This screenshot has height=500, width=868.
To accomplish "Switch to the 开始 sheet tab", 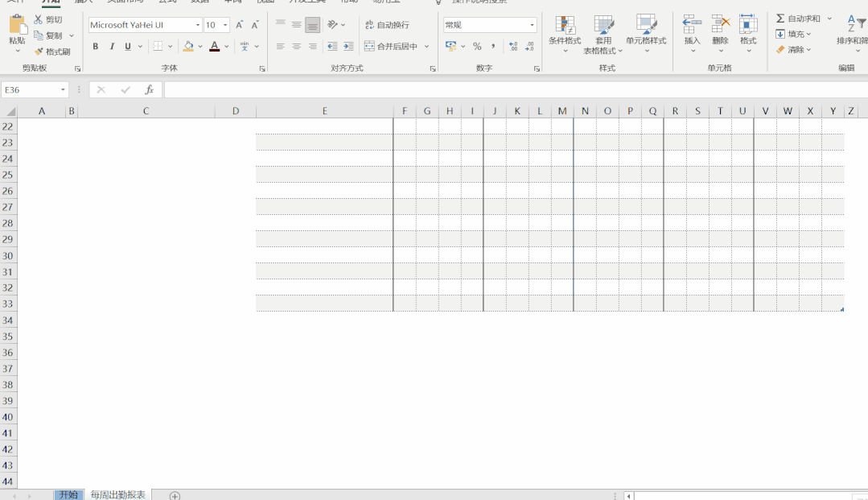I will (x=68, y=494).
